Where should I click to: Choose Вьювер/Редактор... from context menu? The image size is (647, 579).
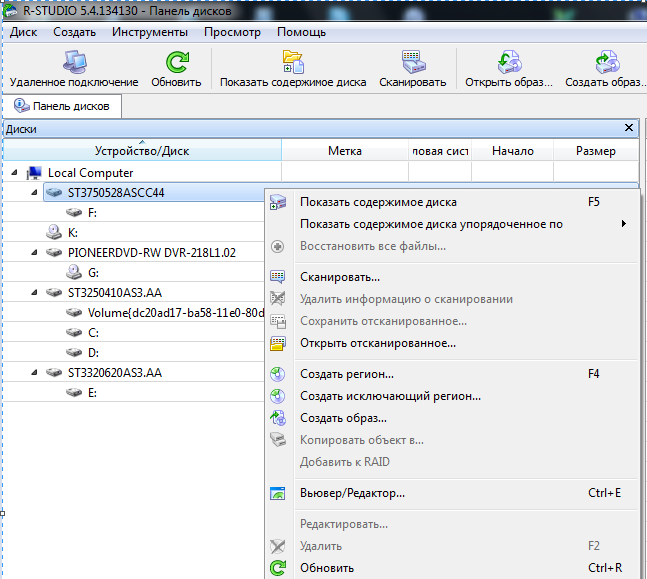(x=451, y=493)
